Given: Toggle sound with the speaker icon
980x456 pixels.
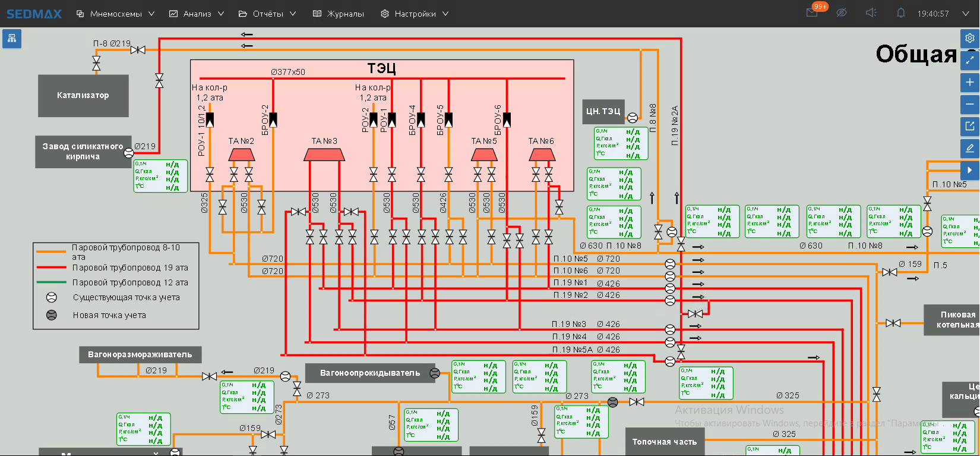Looking at the screenshot, I should (871, 13).
